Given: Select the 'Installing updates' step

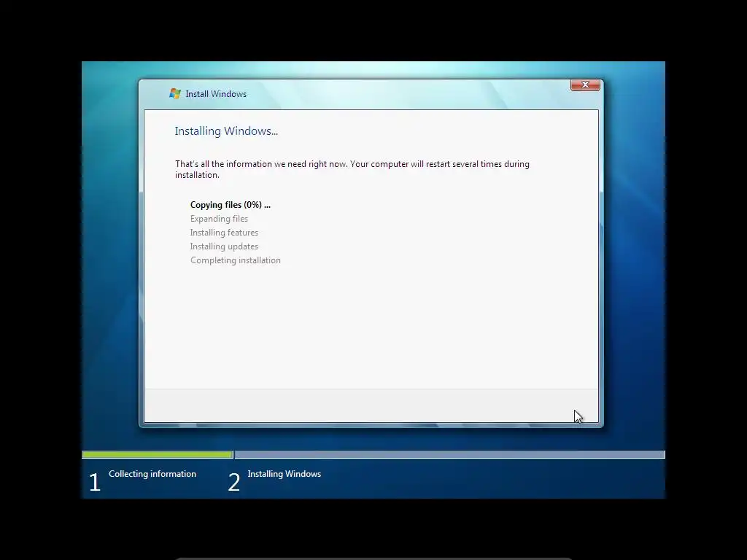Looking at the screenshot, I should pyautogui.click(x=224, y=246).
